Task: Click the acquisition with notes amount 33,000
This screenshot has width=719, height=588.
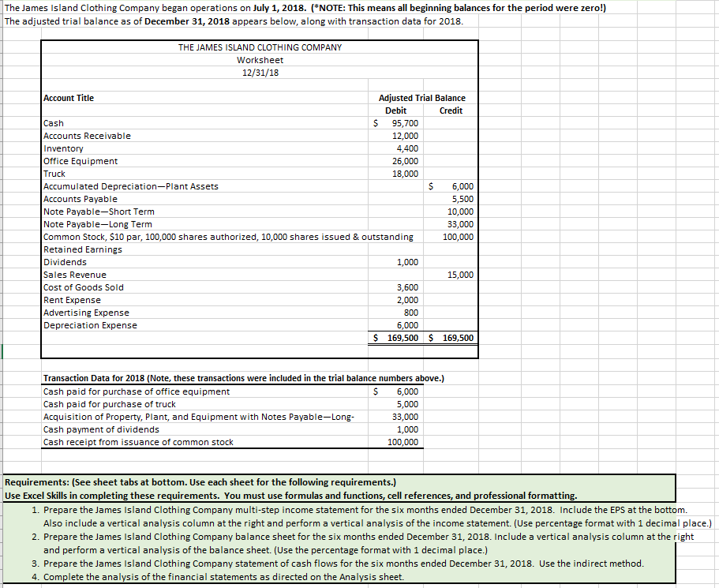Action: click(405, 417)
